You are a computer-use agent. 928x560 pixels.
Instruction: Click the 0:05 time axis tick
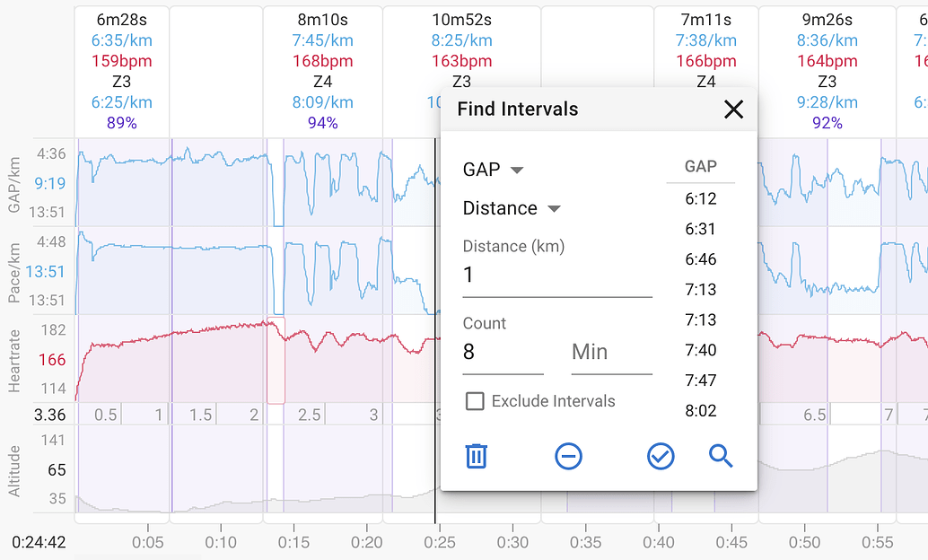click(147, 542)
